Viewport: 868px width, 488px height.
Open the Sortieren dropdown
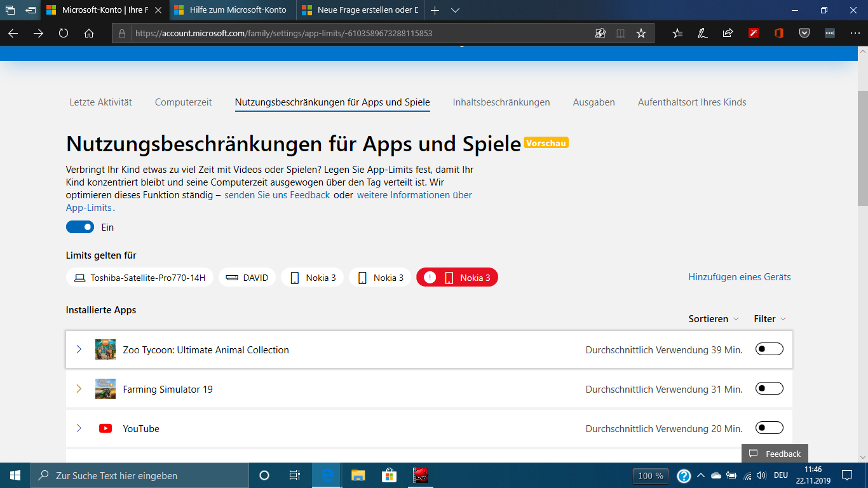coord(714,319)
